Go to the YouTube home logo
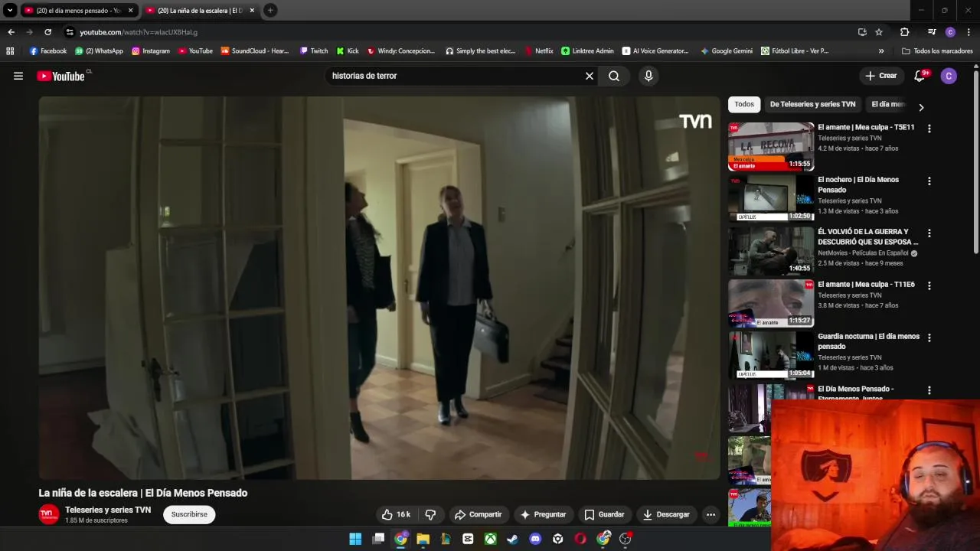980x551 pixels. click(x=60, y=76)
